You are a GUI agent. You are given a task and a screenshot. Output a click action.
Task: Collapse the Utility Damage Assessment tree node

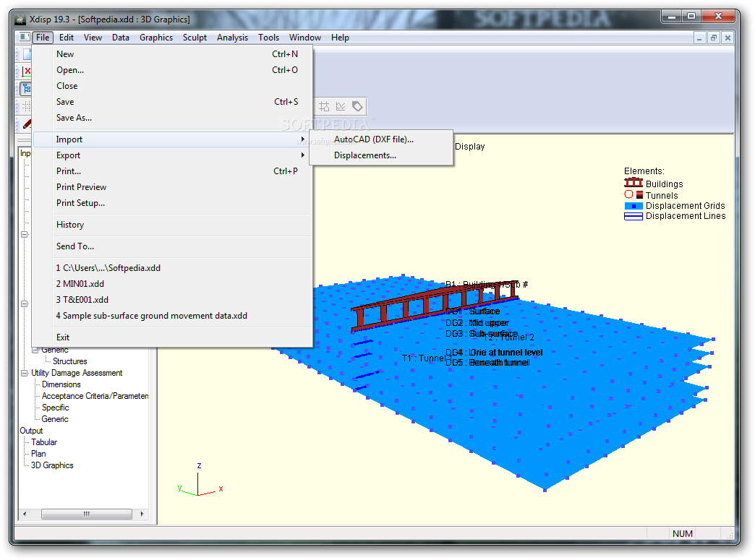tap(24, 374)
